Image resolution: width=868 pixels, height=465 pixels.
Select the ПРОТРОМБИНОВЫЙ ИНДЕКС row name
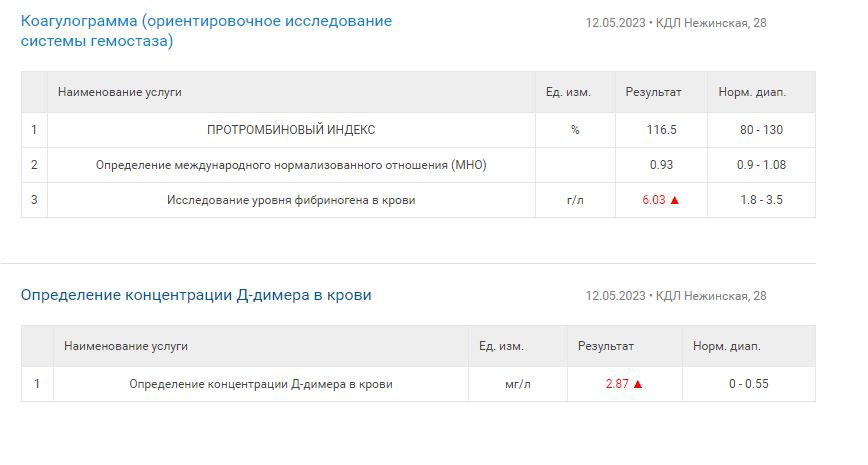pyautogui.click(x=291, y=130)
